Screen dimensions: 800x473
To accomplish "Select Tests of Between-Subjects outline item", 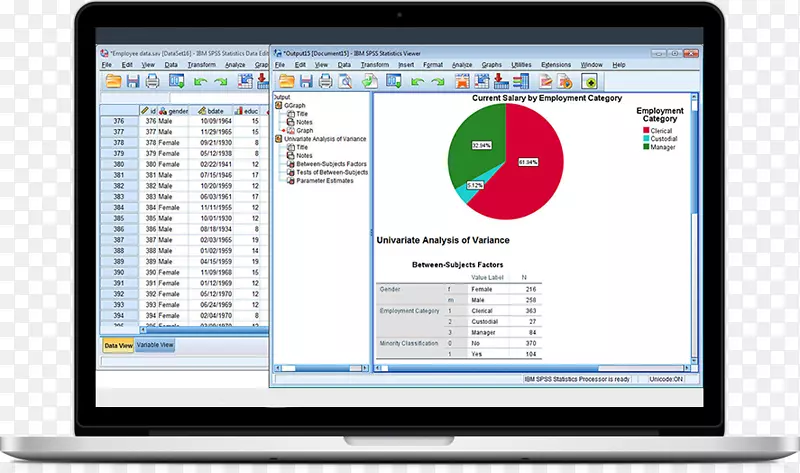I will (332, 172).
